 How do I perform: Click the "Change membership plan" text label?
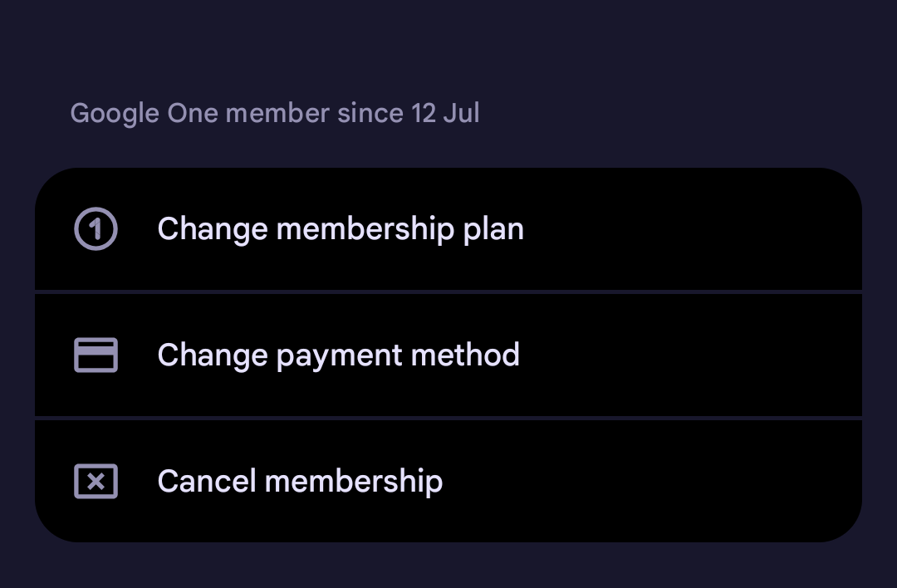coord(341,229)
